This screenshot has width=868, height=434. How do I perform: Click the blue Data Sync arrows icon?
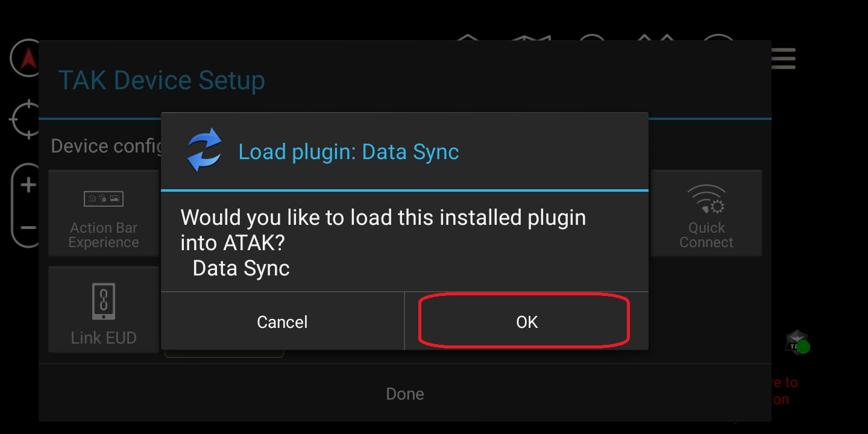click(x=204, y=151)
